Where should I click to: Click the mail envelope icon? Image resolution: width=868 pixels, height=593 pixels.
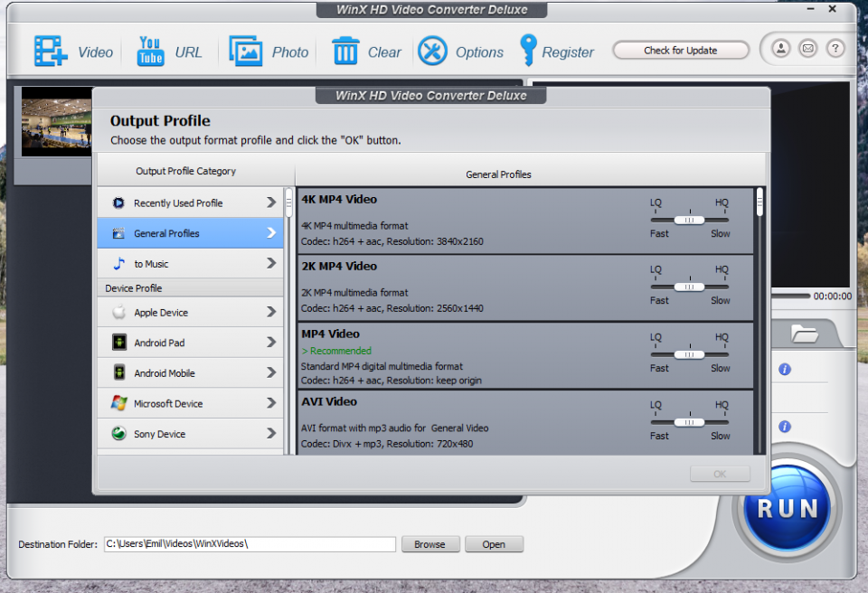click(x=808, y=49)
